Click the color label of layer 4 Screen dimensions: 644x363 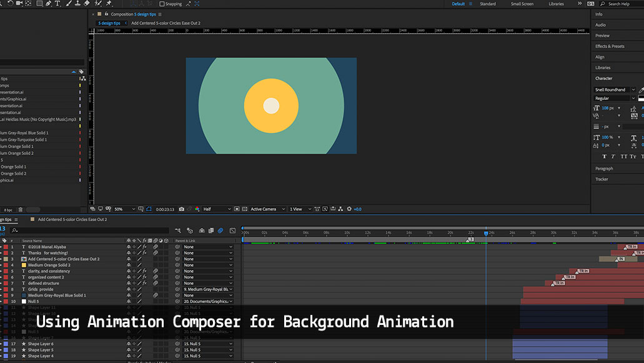click(6, 265)
